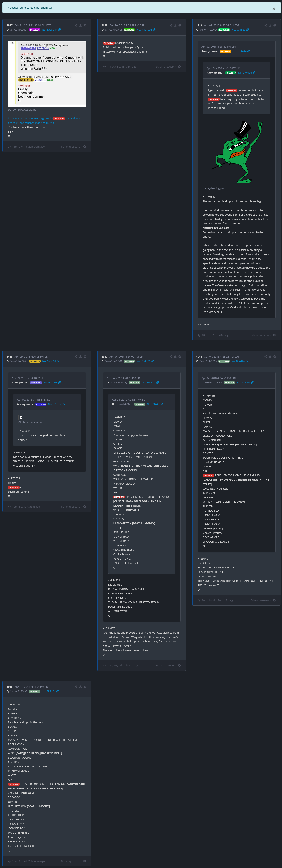Click timestamp 'Feb 21, 2019 12:35:01 PM EST'
Screen dimensions: 282x868
[x=33, y=25]
